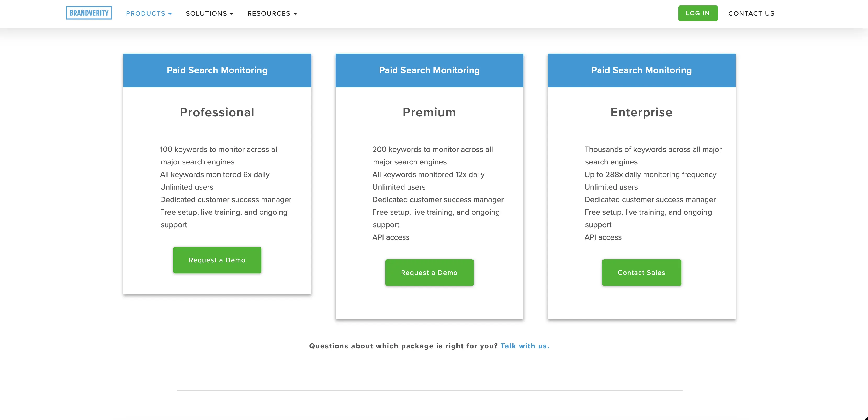Click the BrandVerity logo
The image size is (868, 420).
(89, 13)
